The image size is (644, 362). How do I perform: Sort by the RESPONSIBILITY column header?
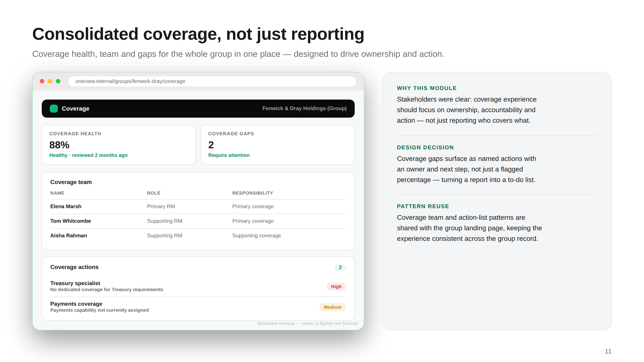pos(253,193)
